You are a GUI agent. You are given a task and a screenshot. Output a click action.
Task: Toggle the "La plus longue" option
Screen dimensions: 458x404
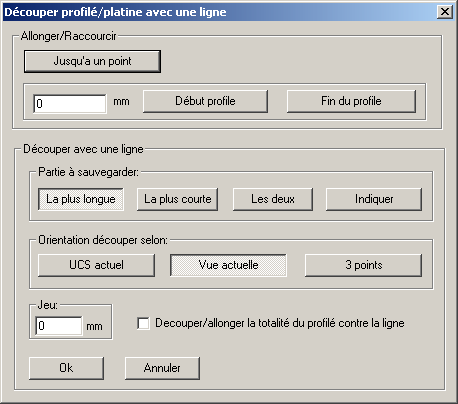[81, 199]
